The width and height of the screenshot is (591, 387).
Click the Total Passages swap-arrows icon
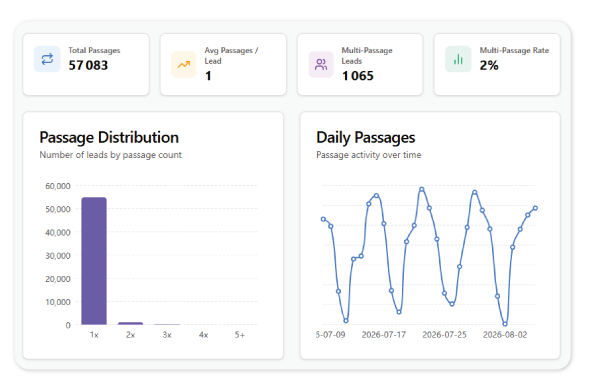pyautogui.click(x=47, y=59)
